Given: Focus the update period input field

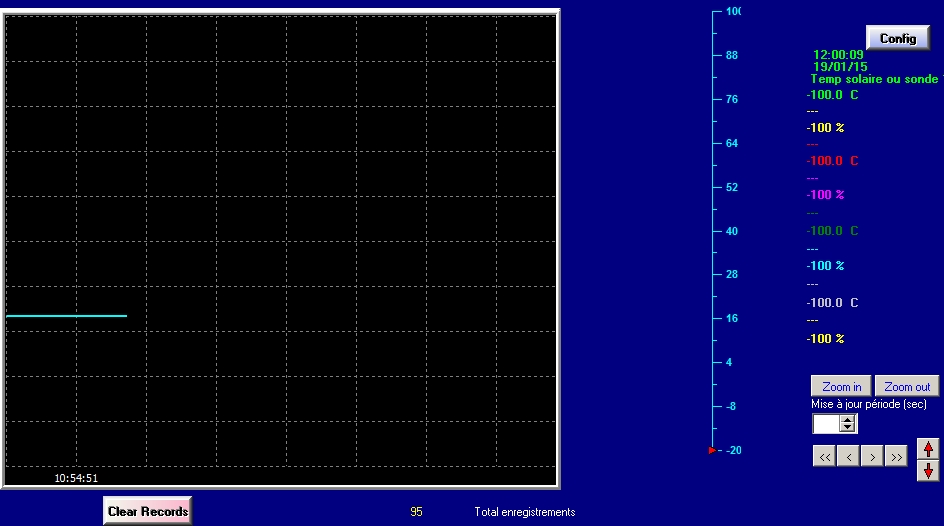Looking at the screenshot, I should pos(826,424).
